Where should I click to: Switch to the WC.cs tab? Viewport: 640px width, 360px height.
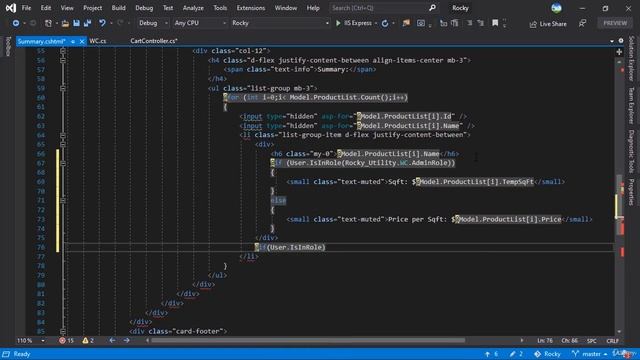tap(98, 41)
